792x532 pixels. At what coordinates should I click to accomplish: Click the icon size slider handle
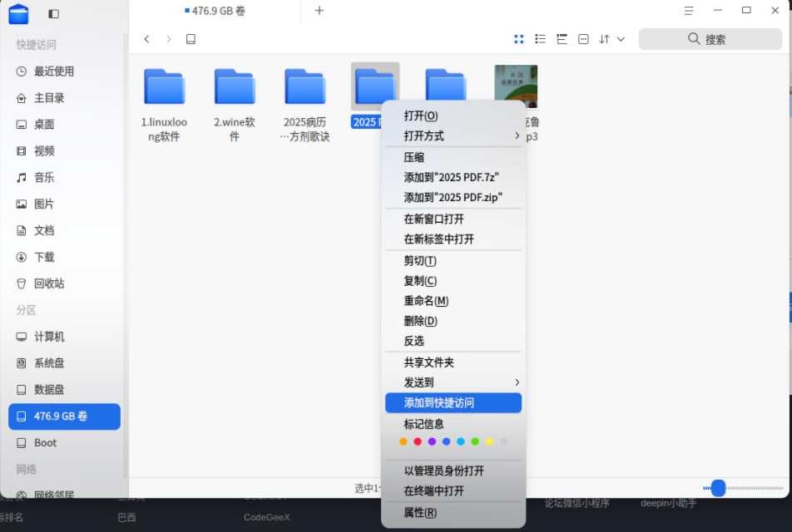tap(717, 489)
